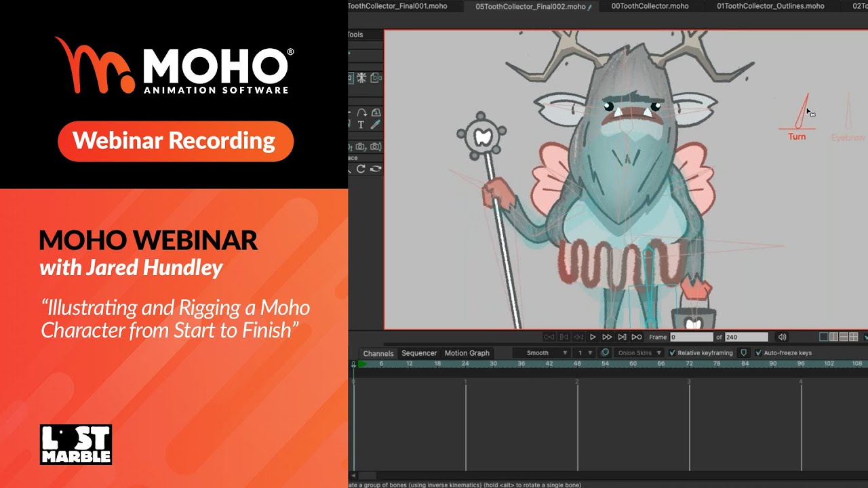Click frame 96 on the timeline ruler
Screen dimensions: 868x488
tap(801, 364)
